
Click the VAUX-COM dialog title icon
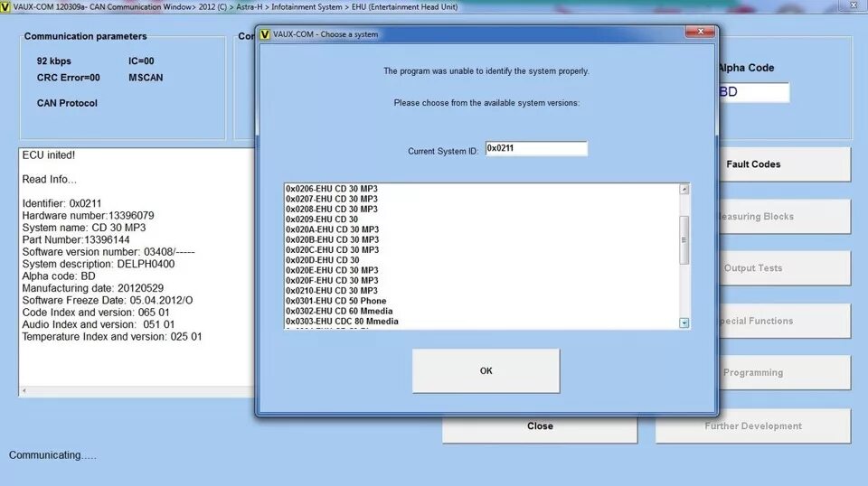click(x=265, y=34)
